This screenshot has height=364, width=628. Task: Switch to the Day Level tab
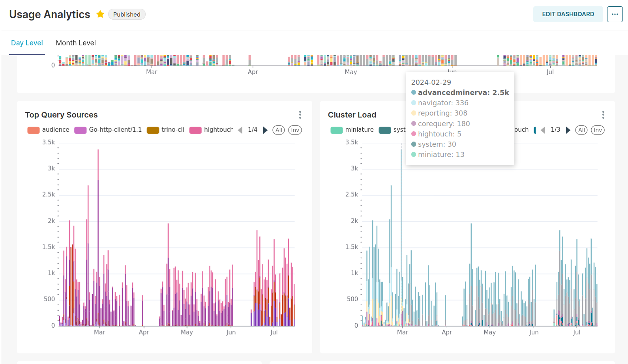(27, 43)
